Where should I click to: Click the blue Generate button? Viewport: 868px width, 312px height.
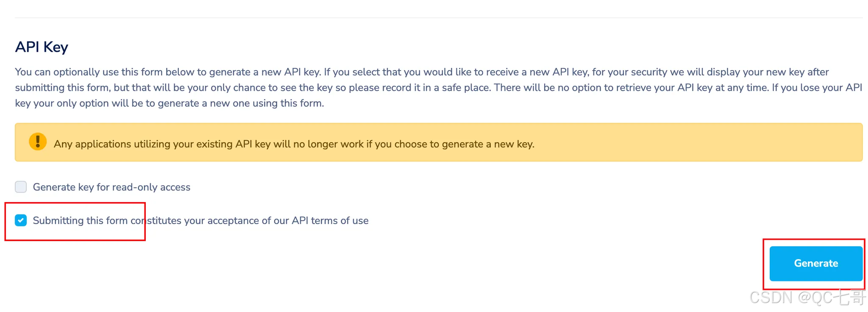[815, 263]
